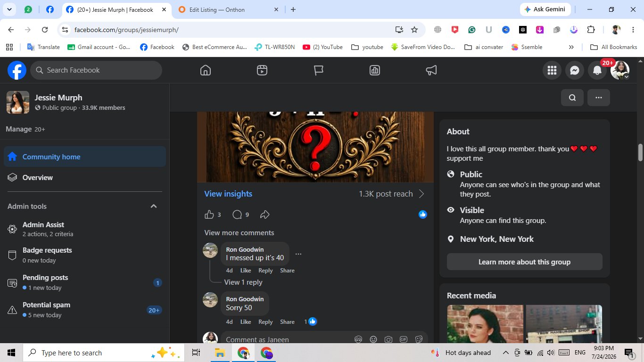Click the browser address bar URL

[x=126, y=30]
